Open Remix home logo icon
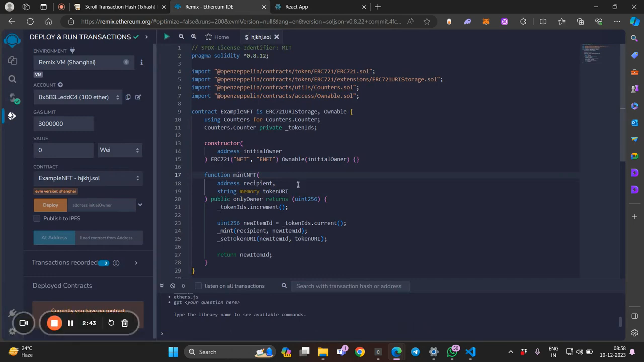644x362 pixels. click(x=12, y=41)
